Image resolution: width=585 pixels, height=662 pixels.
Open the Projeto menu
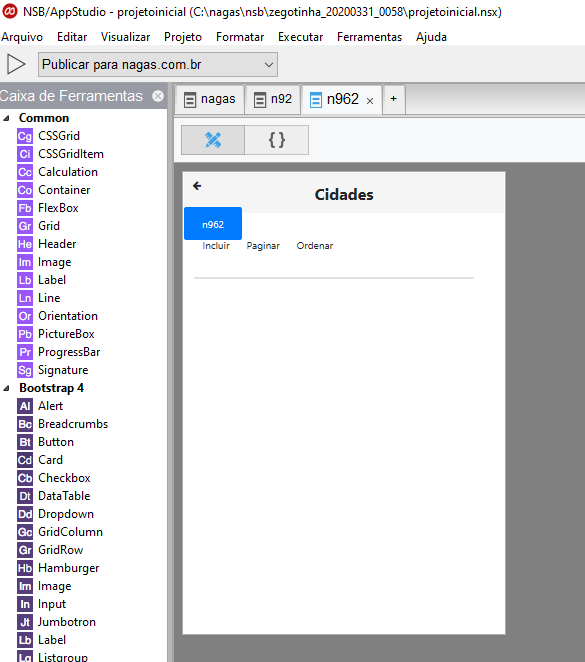coord(183,37)
